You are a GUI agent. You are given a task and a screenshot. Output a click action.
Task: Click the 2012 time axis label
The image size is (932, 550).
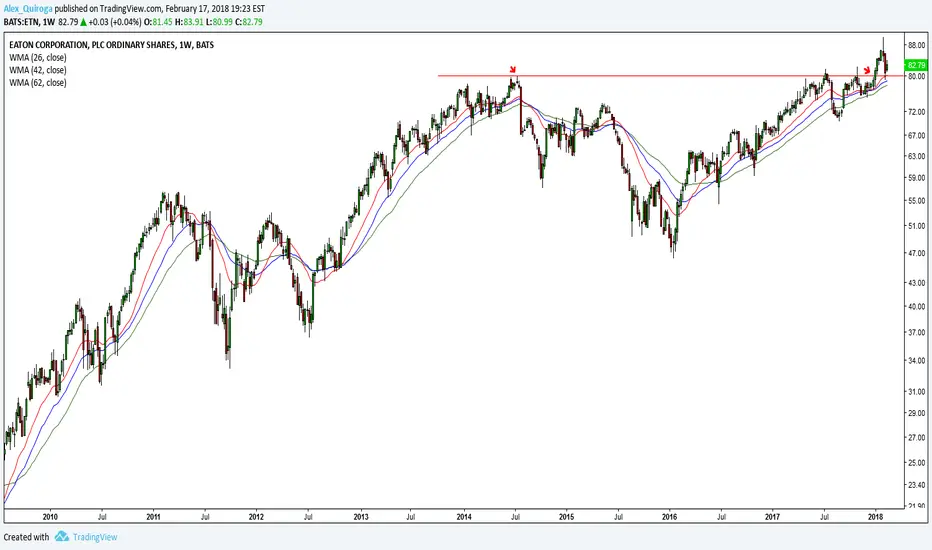click(256, 517)
